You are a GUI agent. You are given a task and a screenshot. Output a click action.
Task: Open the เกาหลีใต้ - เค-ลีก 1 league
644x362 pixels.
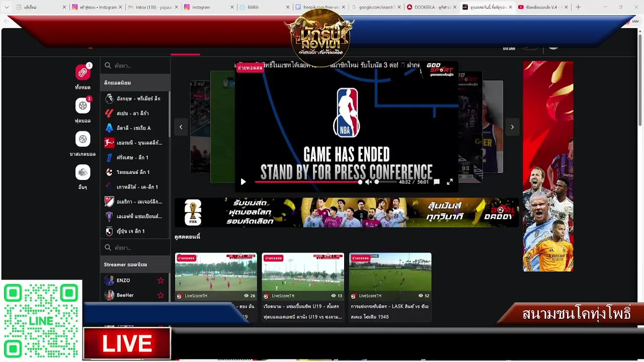pyautogui.click(x=135, y=187)
